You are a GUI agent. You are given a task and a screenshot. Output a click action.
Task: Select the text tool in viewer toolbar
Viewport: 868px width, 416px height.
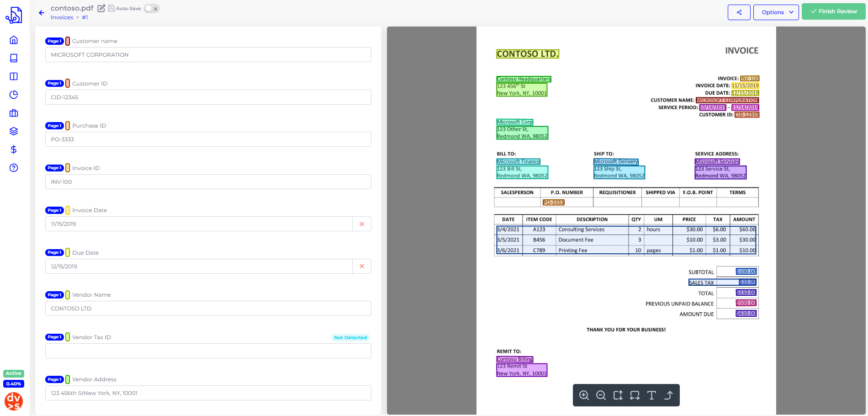tap(651, 395)
